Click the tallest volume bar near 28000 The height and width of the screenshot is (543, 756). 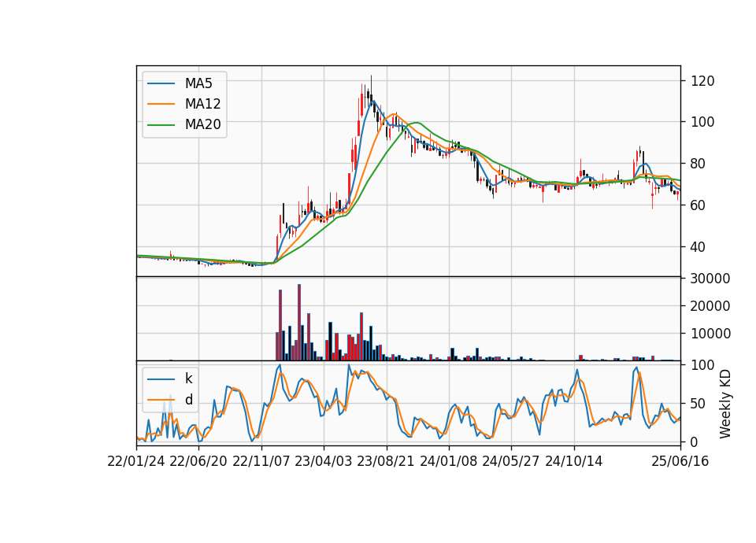pyautogui.click(x=299, y=323)
